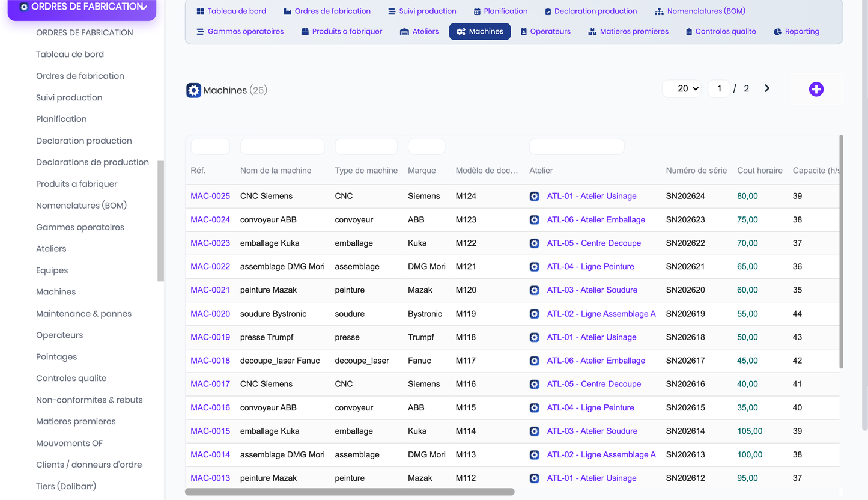Image resolution: width=868 pixels, height=500 pixels.
Task: Click the Reporting pie chart icon
Action: (777, 32)
